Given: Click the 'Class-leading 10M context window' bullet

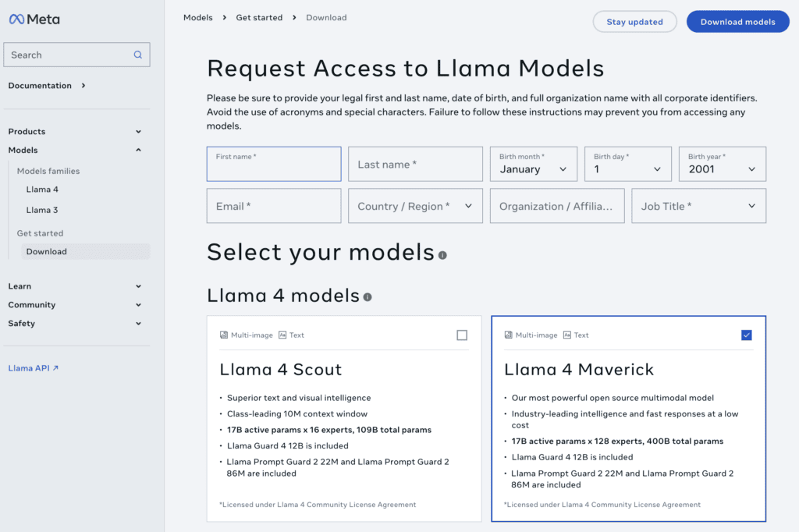Looking at the screenshot, I should pyautogui.click(x=297, y=413).
